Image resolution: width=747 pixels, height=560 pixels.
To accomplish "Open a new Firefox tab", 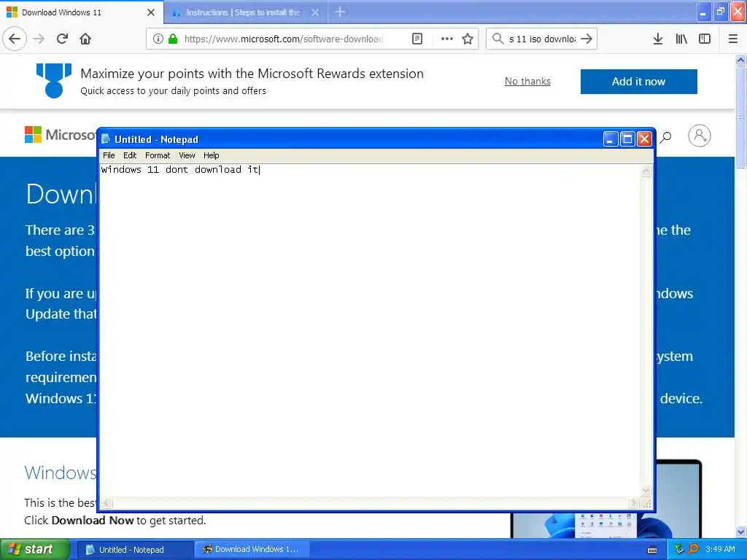I will tap(340, 12).
